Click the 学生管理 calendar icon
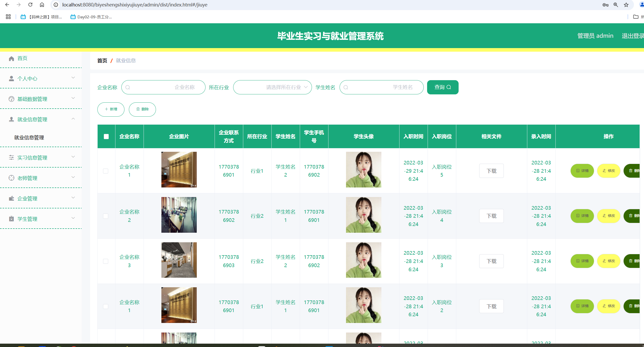Viewport: 644px width, 347px height. click(x=11, y=219)
